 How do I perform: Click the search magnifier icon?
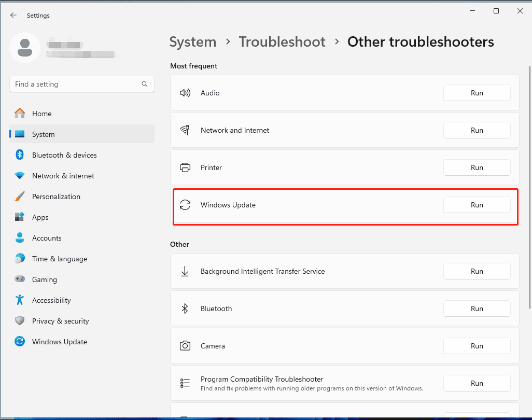145,84
